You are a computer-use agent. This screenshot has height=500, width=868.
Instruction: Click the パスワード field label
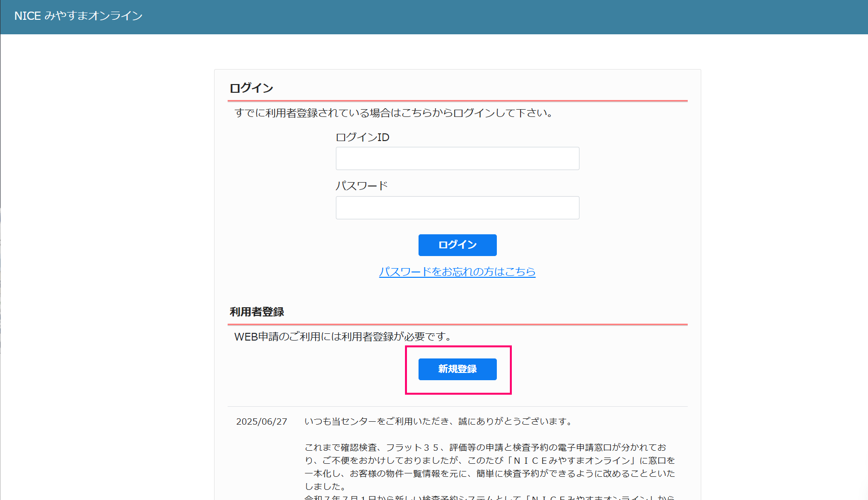coord(362,186)
